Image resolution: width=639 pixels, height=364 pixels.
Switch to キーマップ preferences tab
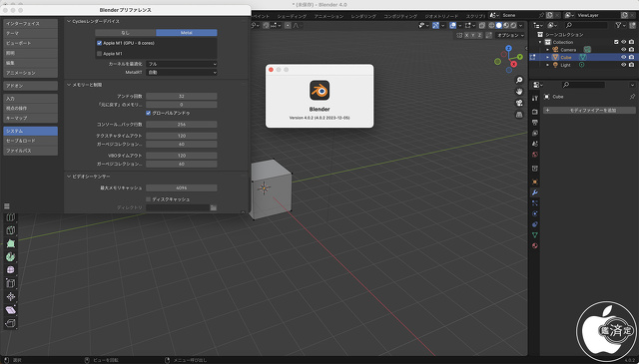pyautogui.click(x=31, y=118)
